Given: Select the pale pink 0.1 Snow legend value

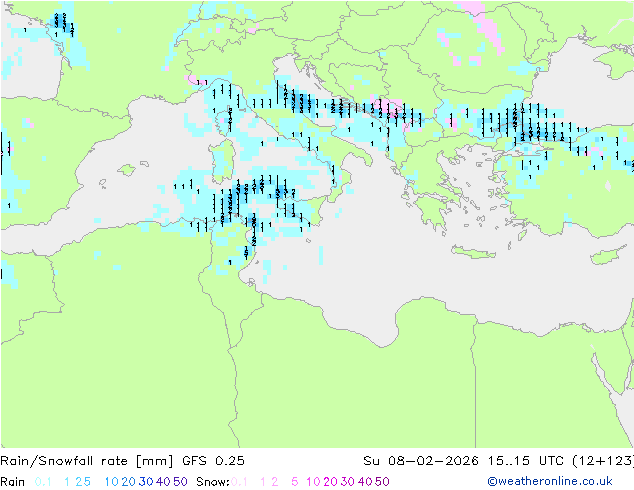Looking at the screenshot, I should tap(239, 482).
